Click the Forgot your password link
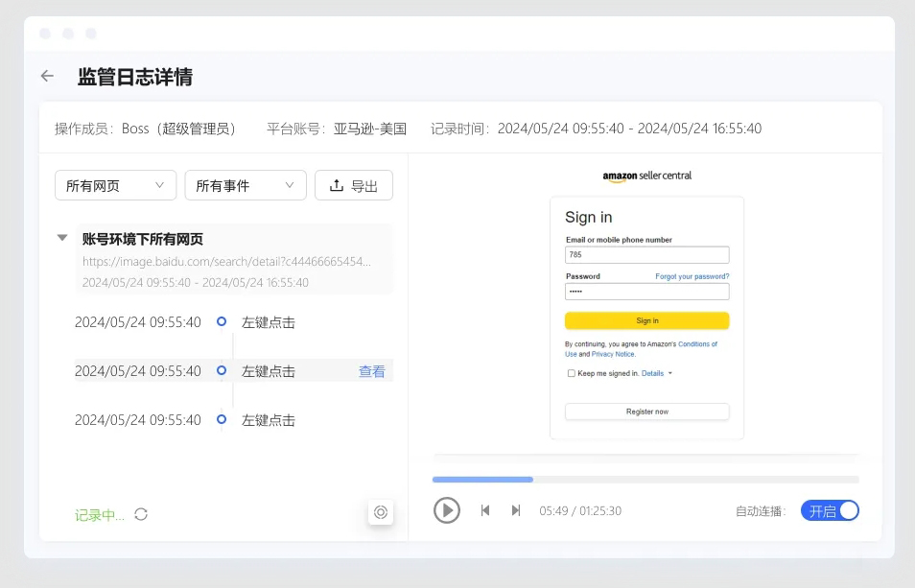 tap(692, 276)
